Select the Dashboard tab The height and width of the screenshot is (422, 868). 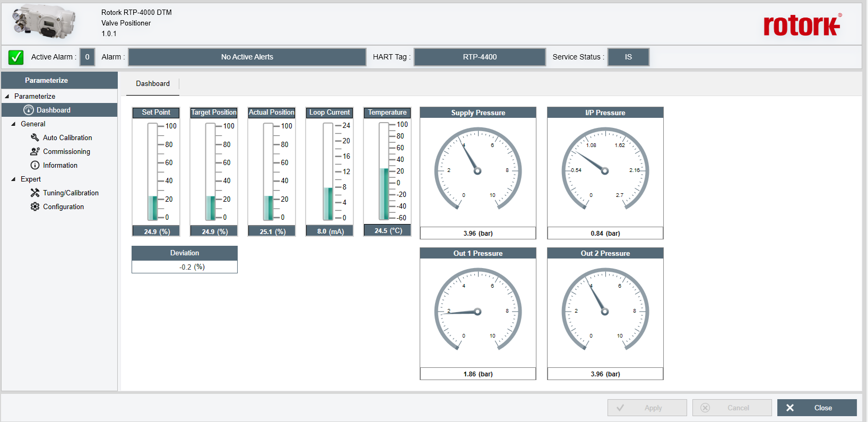point(153,84)
